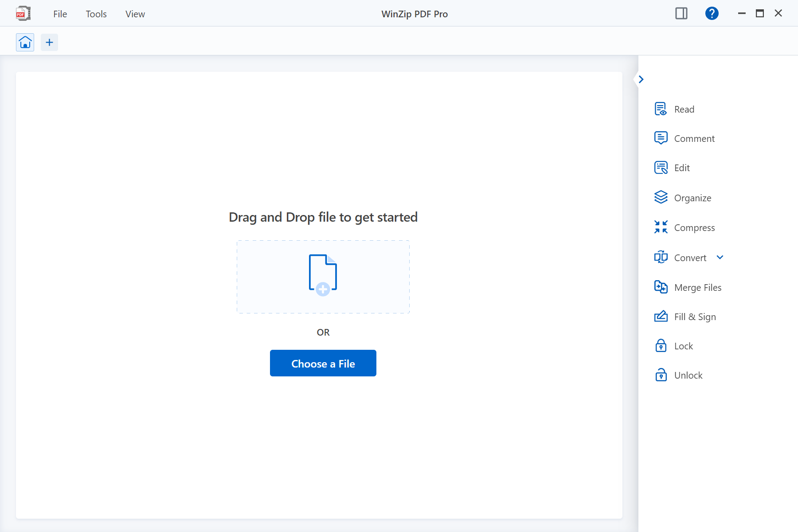Open the Organize tool

click(x=683, y=198)
